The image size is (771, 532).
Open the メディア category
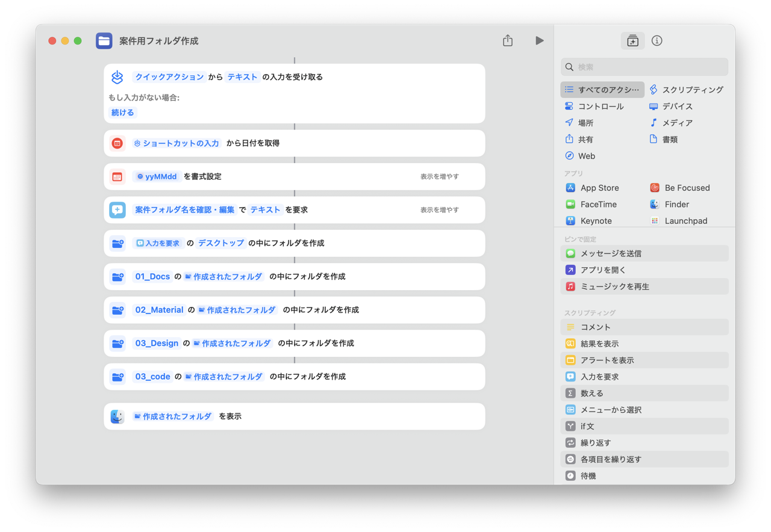pyautogui.click(x=671, y=123)
